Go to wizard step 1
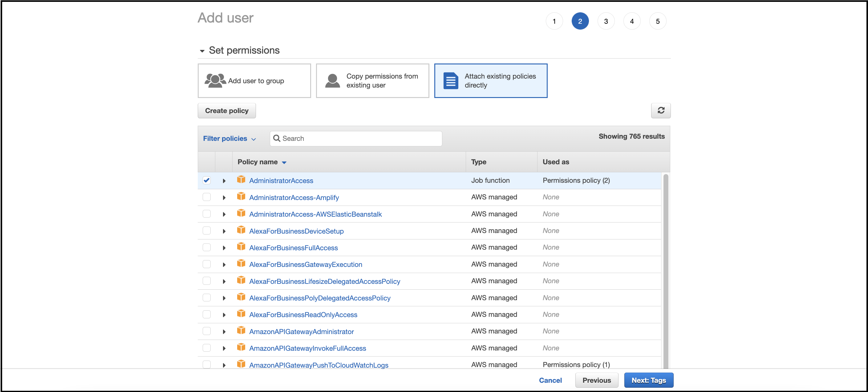The width and height of the screenshot is (868, 392). [x=554, y=21]
